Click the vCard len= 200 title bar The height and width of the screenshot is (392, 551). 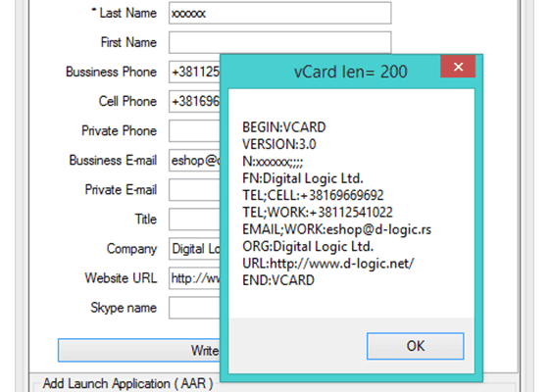point(330,72)
